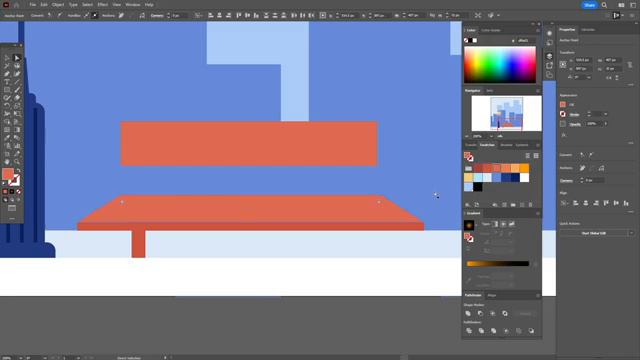Pick the black swatch in Swatches panel
This screenshot has width=640, height=360.
tap(478, 187)
